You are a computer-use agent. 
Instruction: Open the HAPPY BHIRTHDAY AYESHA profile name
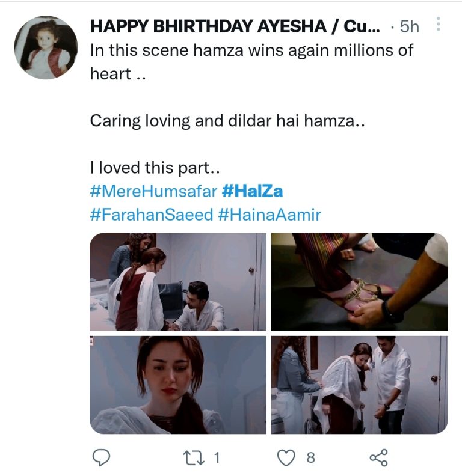(x=235, y=26)
